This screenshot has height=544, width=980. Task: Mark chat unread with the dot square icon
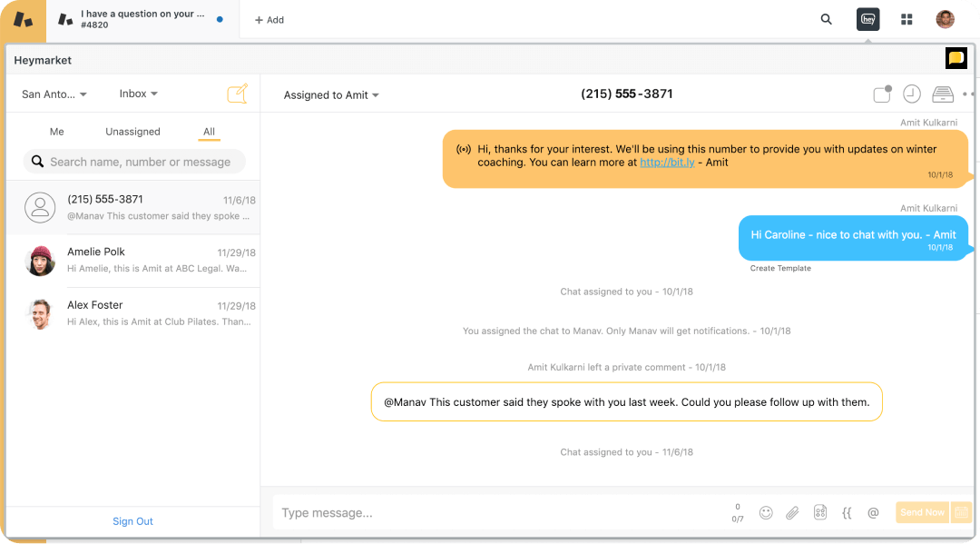pyautogui.click(x=883, y=94)
